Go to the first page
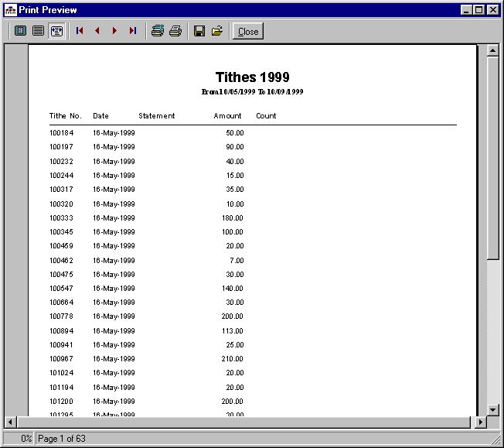504x448 pixels. 80,31
